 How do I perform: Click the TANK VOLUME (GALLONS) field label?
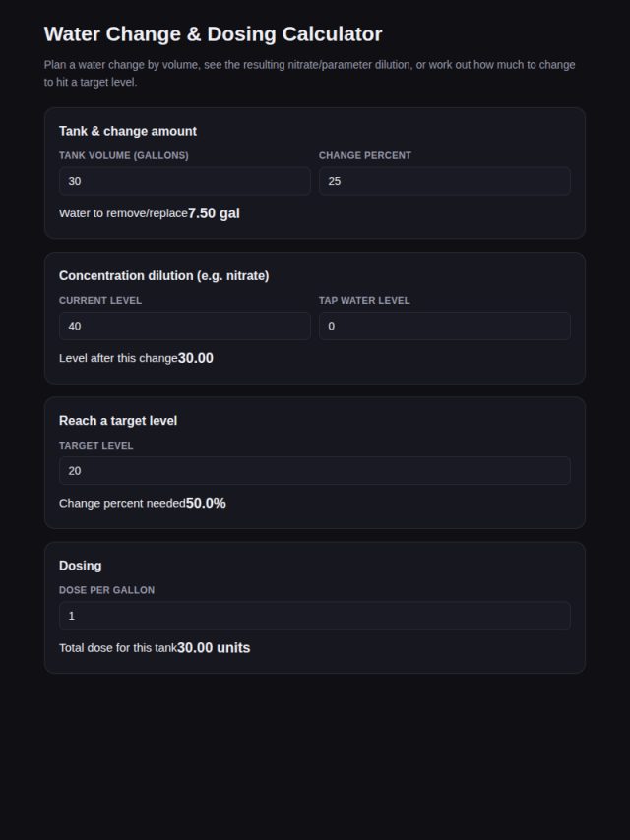[x=124, y=155]
